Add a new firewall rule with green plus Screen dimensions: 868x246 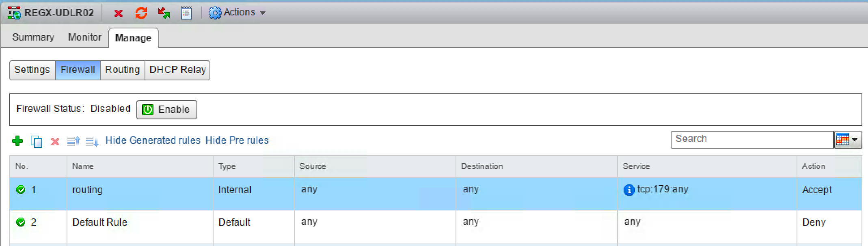17,141
